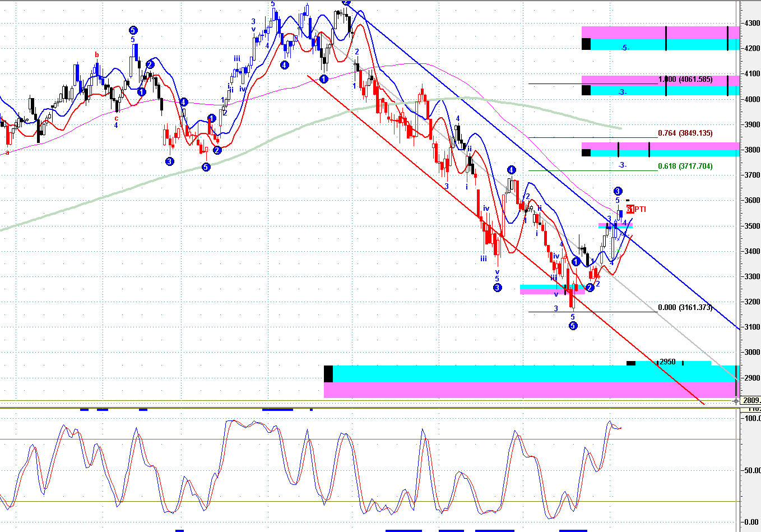Click the 3700 price axis label
This screenshot has width=761, height=532.
tap(752, 175)
